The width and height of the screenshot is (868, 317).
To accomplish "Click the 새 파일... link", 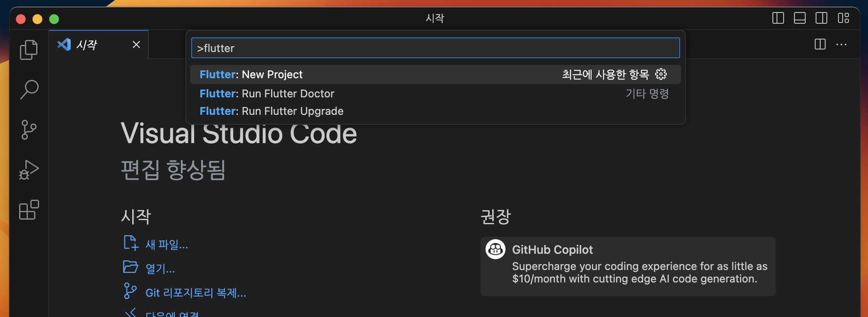I will tap(167, 245).
